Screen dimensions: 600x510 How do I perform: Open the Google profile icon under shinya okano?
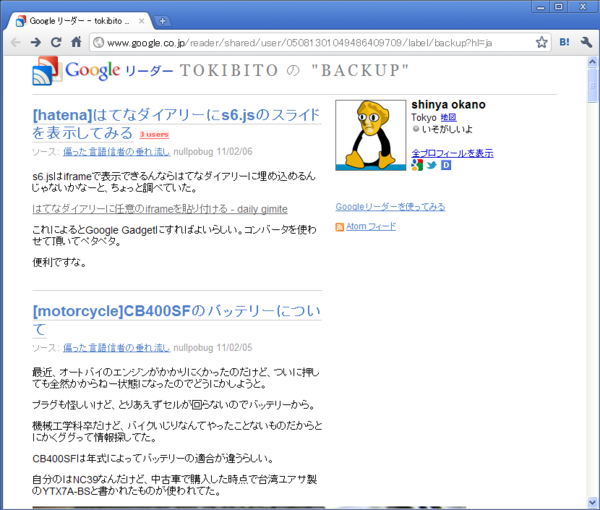click(417, 165)
